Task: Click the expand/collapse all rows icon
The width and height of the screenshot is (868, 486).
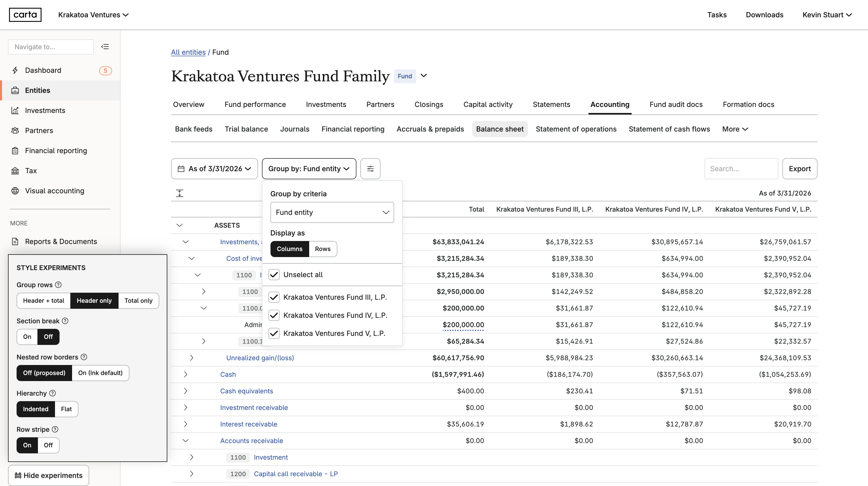Action: pyautogui.click(x=180, y=193)
